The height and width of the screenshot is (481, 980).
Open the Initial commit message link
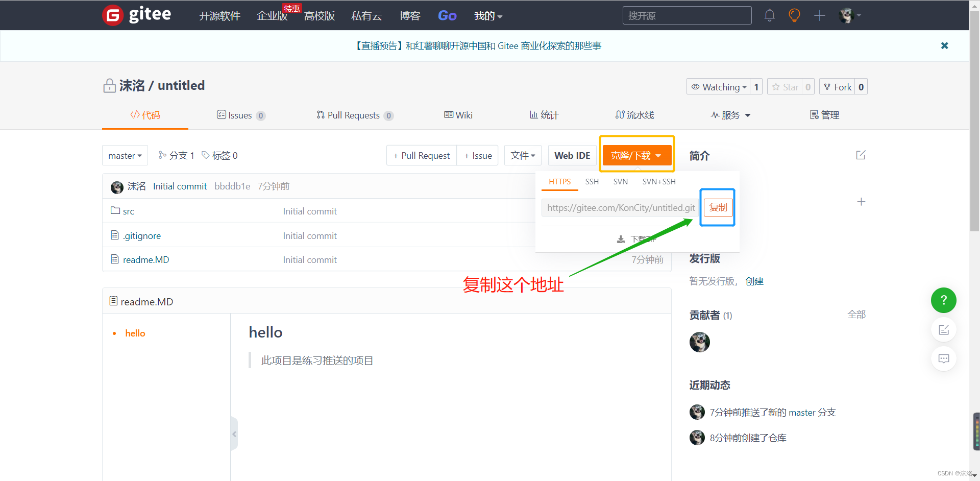click(180, 186)
